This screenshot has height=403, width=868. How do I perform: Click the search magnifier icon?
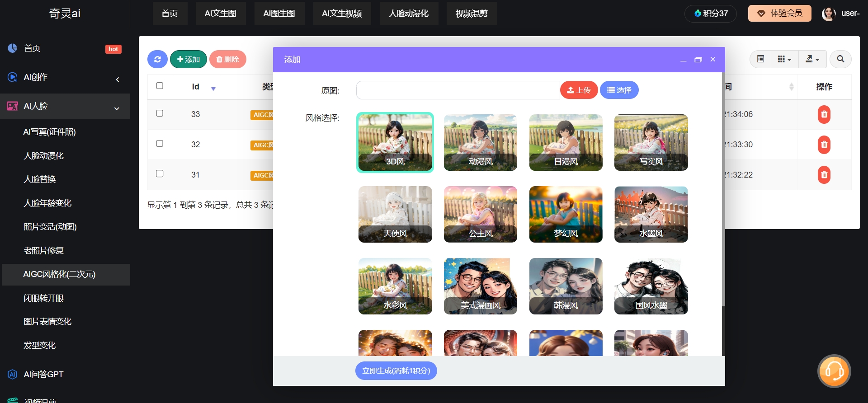pyautogui.click(x=840, y=59)
